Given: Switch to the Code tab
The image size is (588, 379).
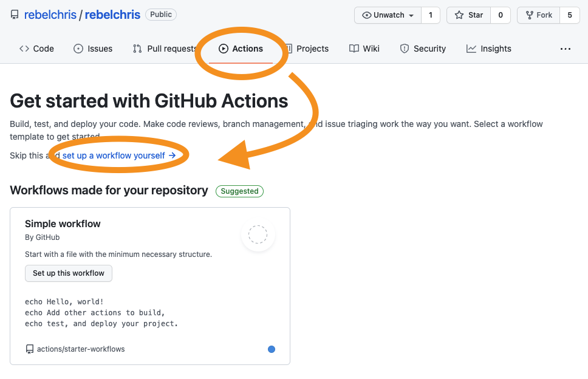Looking at the screenshot, I should click(x=36, y=49).
